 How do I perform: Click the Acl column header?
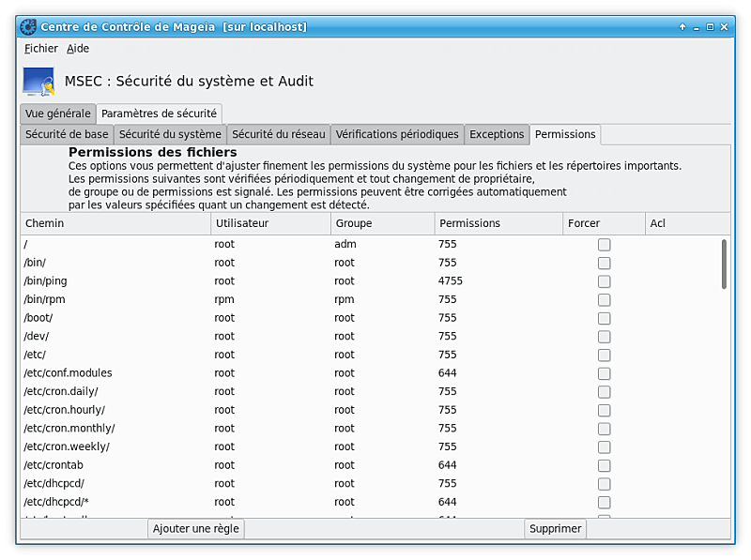tap(688, 223)
